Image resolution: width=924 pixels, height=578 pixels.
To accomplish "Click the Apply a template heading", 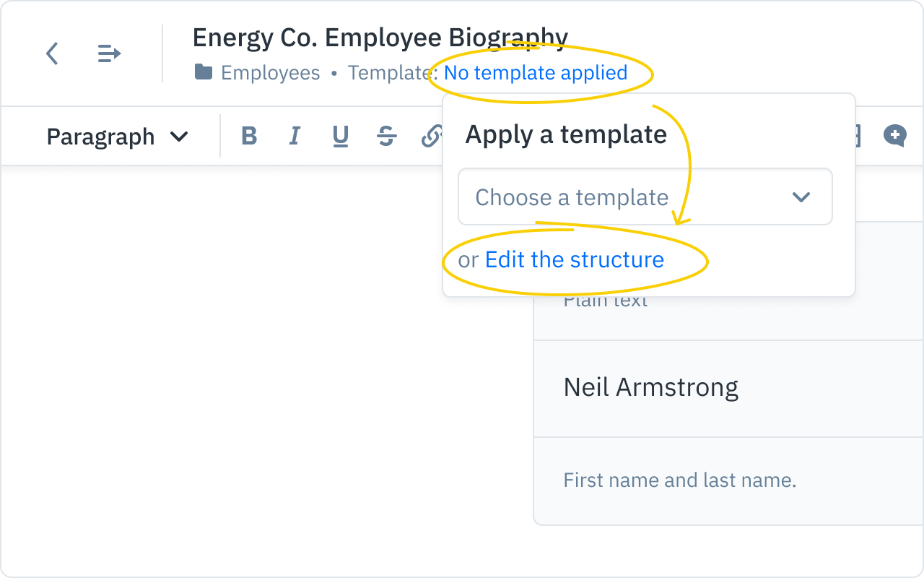I will (566, 134).
